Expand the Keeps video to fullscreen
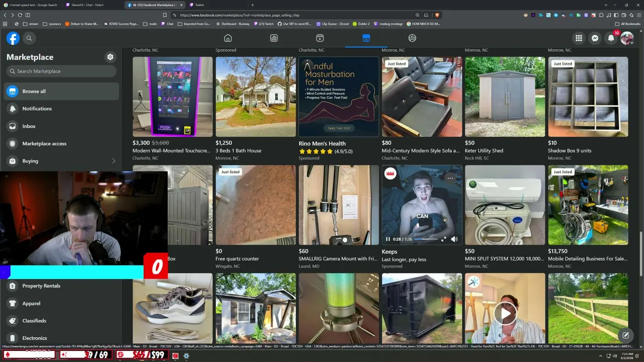The image size is (644, 362). (x=444, y=239)
